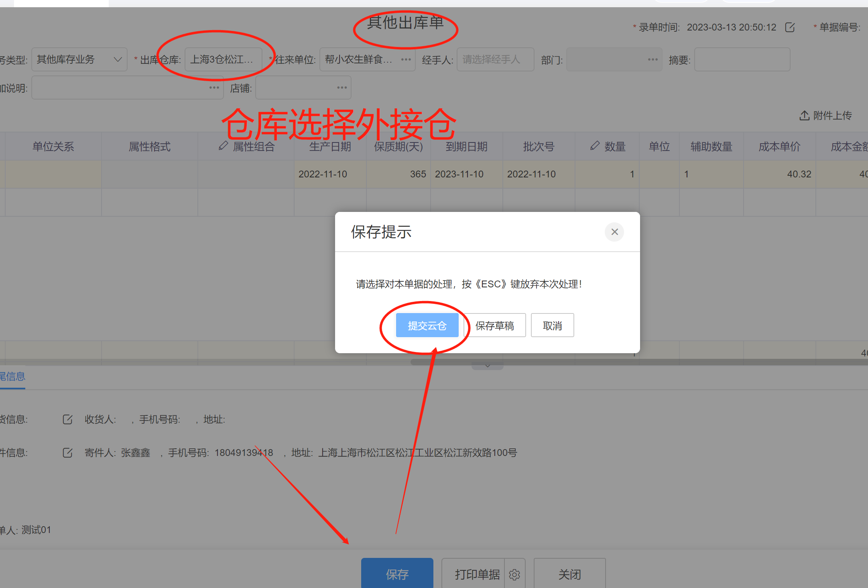The height and width of the screenshot is (588, 868).
Task: Click the 经手人 input field
Action: click(495, 59)
